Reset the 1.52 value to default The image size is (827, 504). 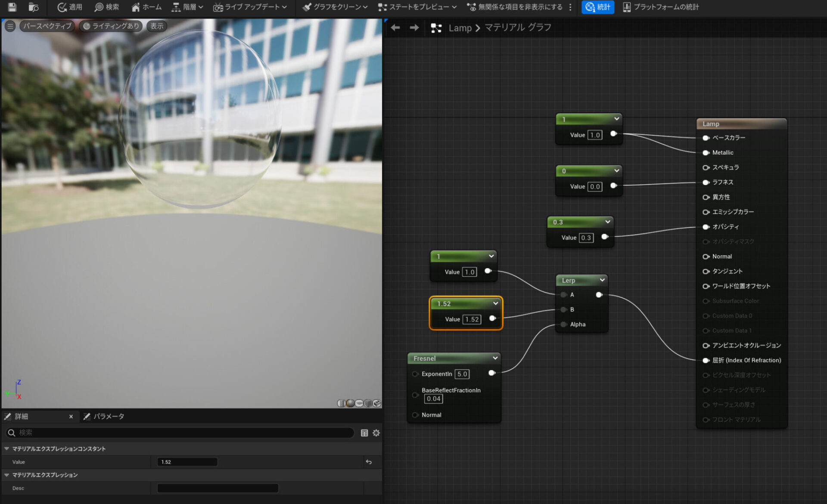point(369,461)
